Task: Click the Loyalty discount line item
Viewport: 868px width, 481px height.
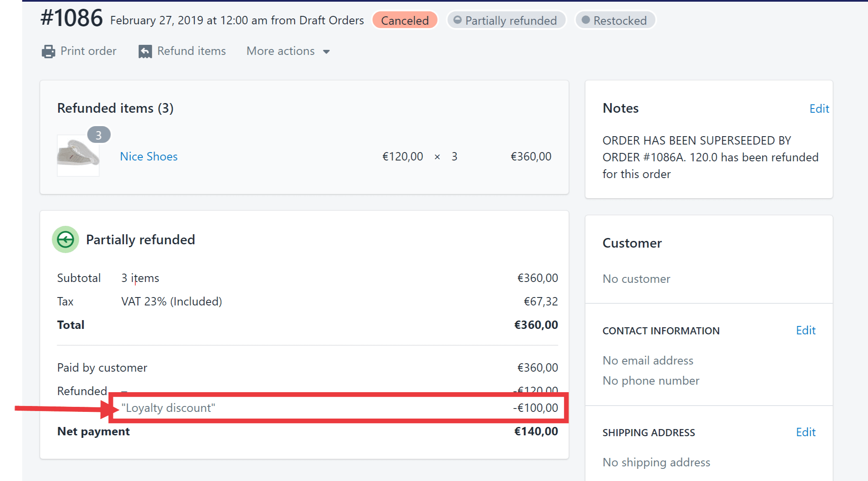Action: [168, 408]
